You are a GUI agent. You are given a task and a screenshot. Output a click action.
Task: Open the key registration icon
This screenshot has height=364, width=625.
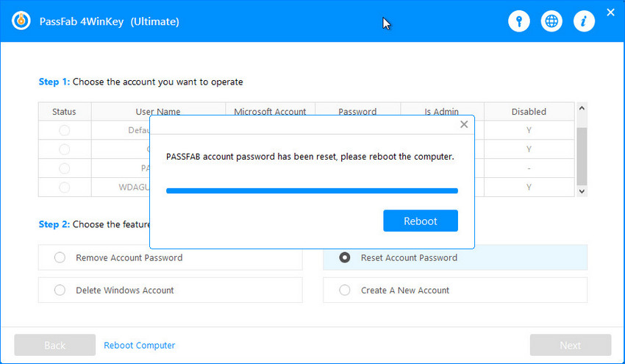coord(519,21)
